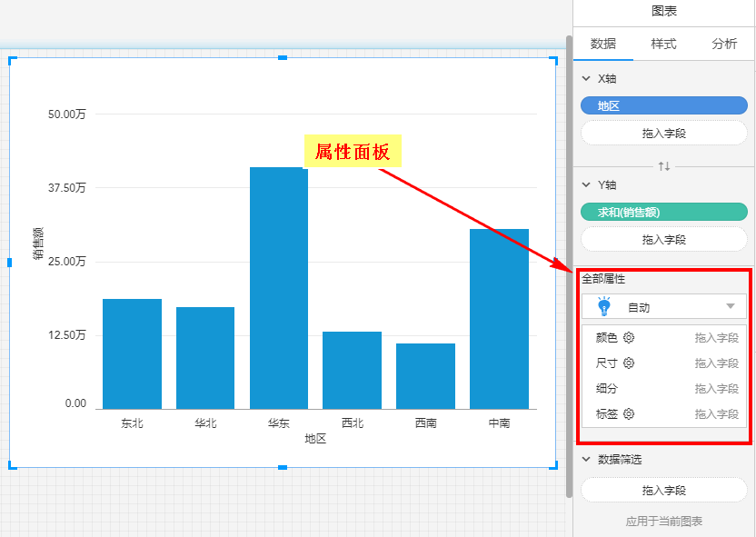Select the bottom-center resize handle of chart
756x537 pixels.
283,467
